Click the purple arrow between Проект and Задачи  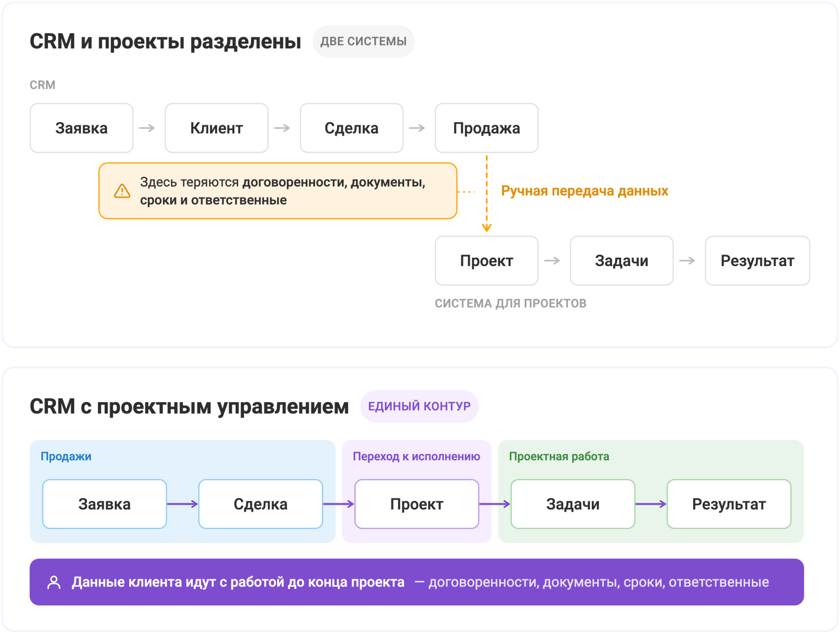pos(495,504)
